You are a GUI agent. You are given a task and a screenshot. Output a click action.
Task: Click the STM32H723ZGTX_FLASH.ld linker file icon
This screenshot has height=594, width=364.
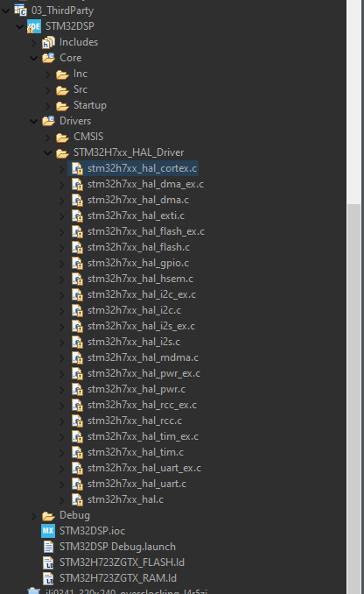point(48,562)
